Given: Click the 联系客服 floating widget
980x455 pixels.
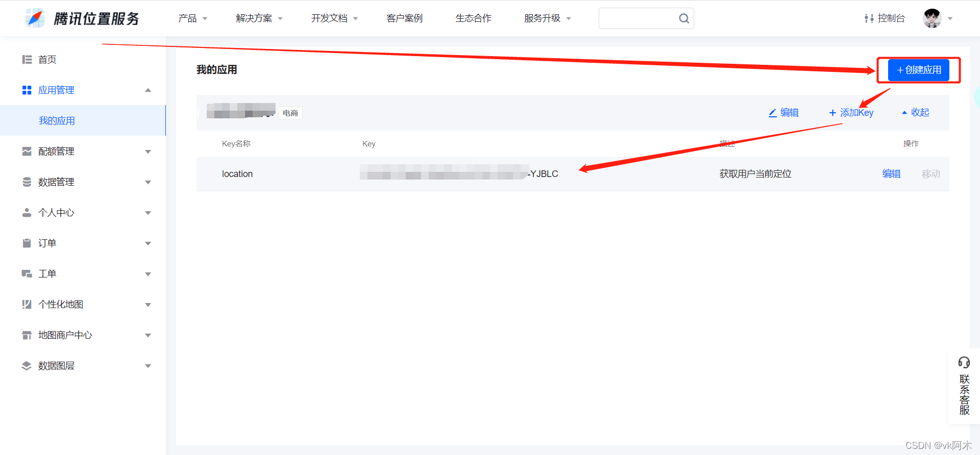Looking at the screenshot, I should (x=964, y=386).
